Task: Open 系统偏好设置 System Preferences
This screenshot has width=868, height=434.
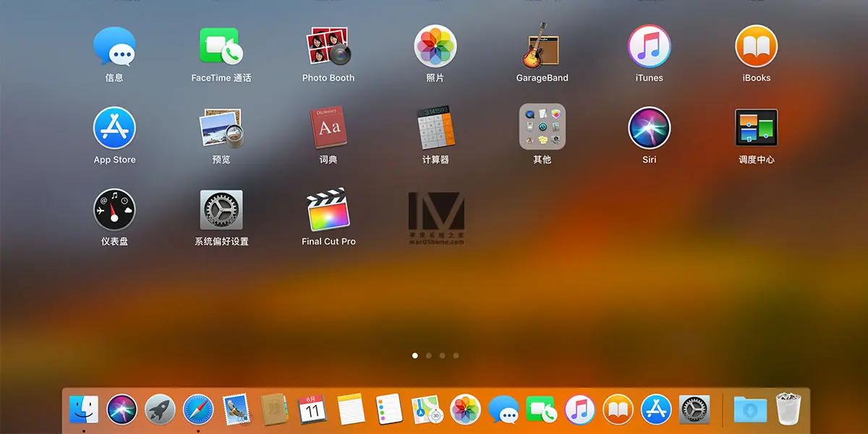Action: click(221, 210)
